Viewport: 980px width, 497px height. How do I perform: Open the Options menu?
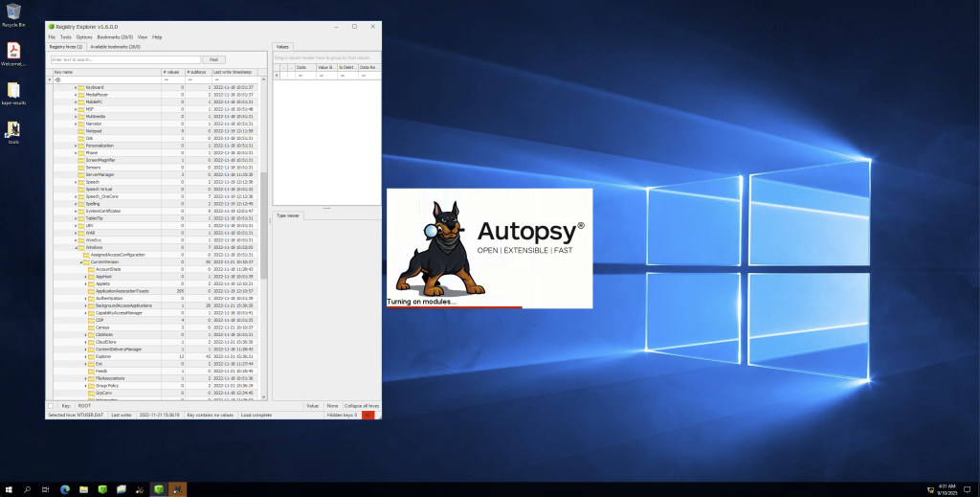pos(84,37)
